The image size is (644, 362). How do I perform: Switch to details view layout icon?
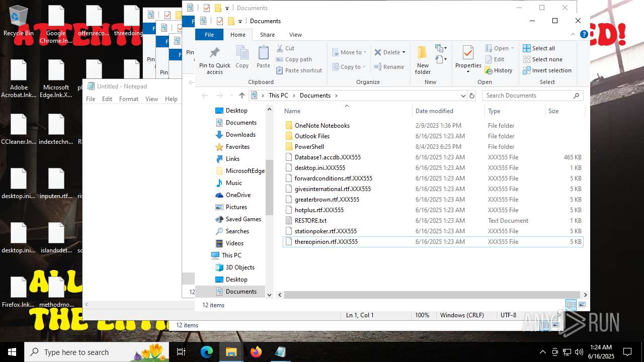(571, 305)
